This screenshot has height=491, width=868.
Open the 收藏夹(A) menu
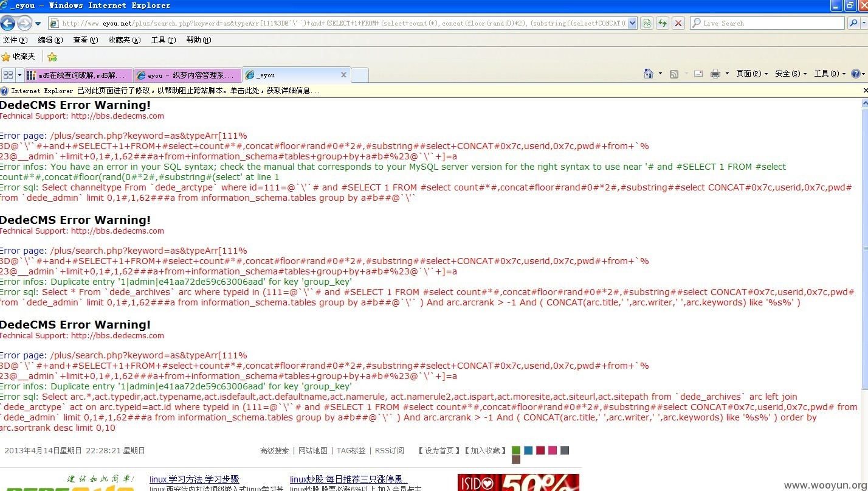pyautogui.click(x=124, y=40)
